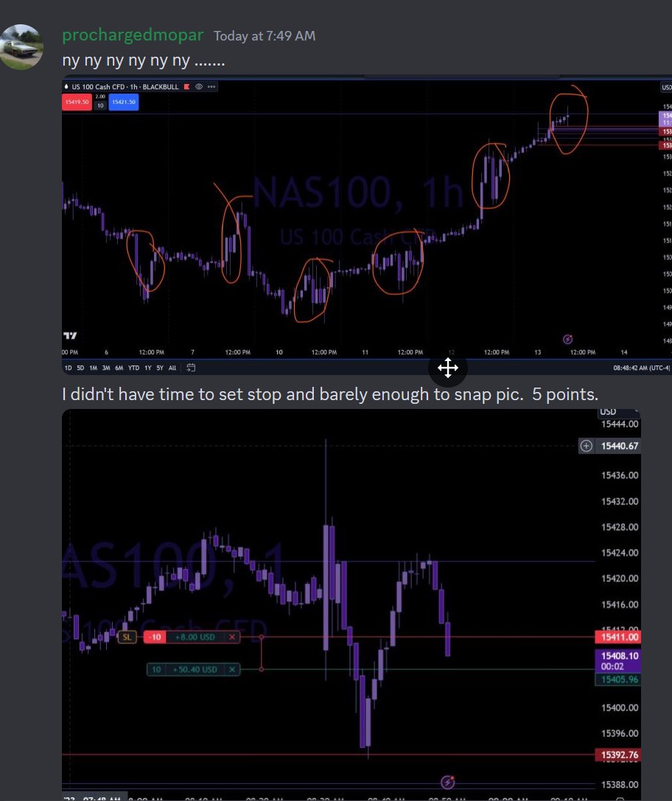Click the red 15411.00 price tag
Viewport: 672px width, 801px height.
618,637
